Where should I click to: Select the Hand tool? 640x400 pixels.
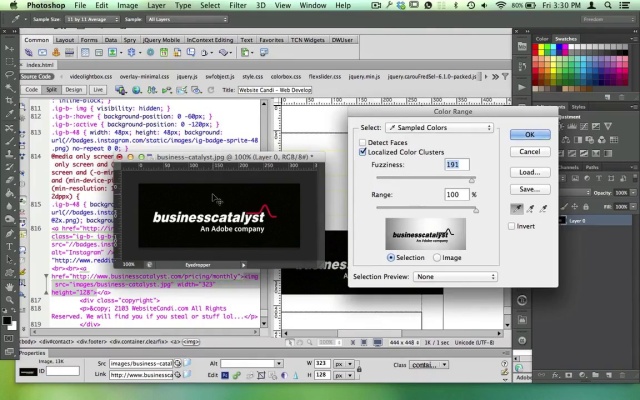click(x=9, y=287)
